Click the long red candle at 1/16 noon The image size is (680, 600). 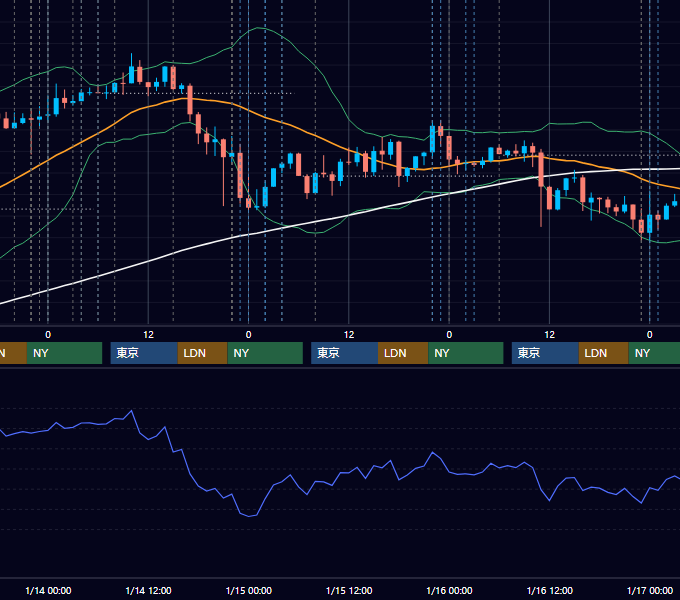(x=541, y=170)
